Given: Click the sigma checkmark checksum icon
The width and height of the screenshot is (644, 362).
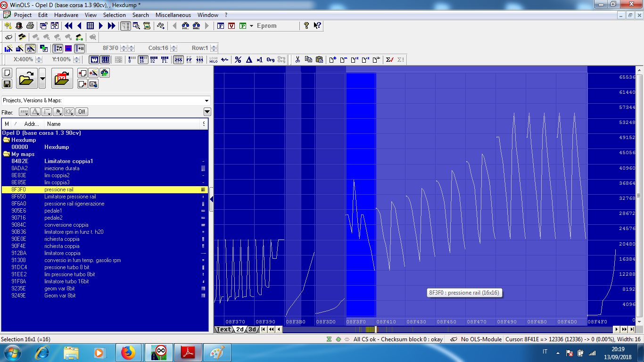Looking at the screenshot, I should 389,60.
